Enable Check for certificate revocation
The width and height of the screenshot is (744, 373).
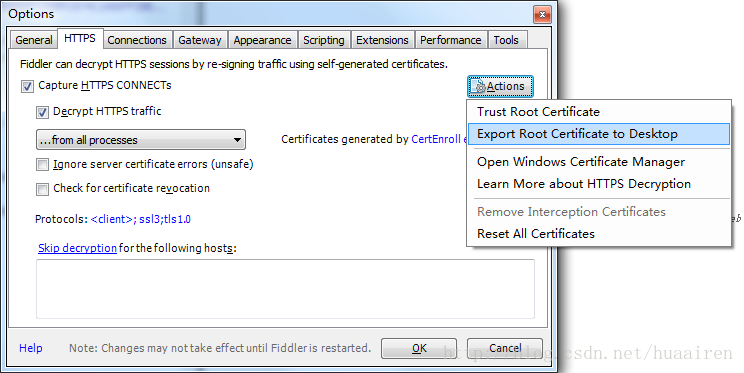42,189
